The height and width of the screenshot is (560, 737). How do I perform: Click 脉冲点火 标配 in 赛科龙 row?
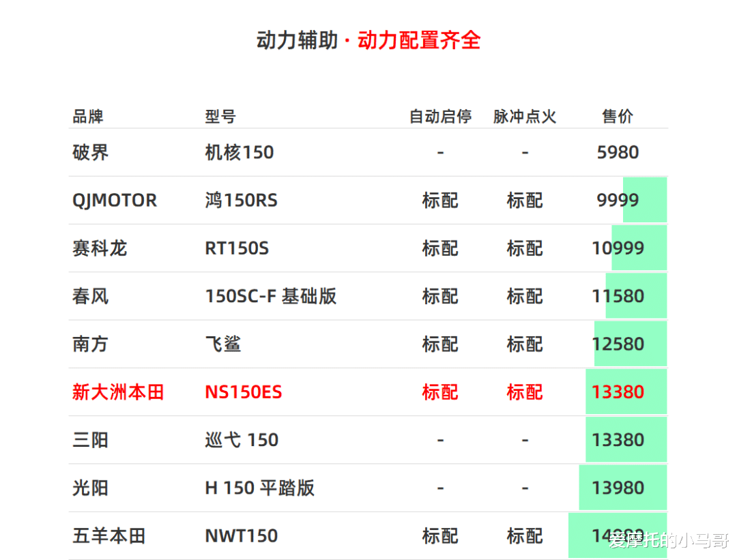pos(525,248)
